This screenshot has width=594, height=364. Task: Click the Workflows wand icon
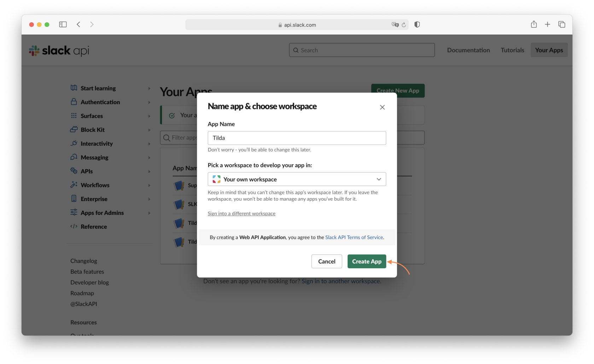(x=74, y=184)
